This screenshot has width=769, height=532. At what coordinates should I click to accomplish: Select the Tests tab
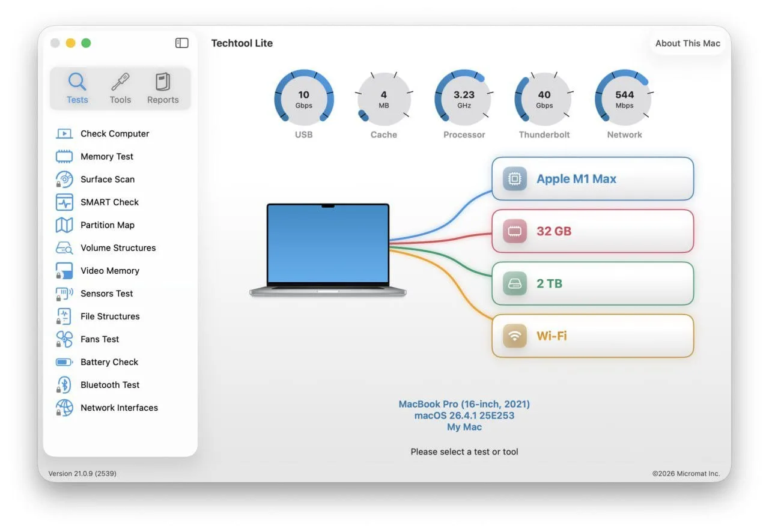tap(77, 88)
